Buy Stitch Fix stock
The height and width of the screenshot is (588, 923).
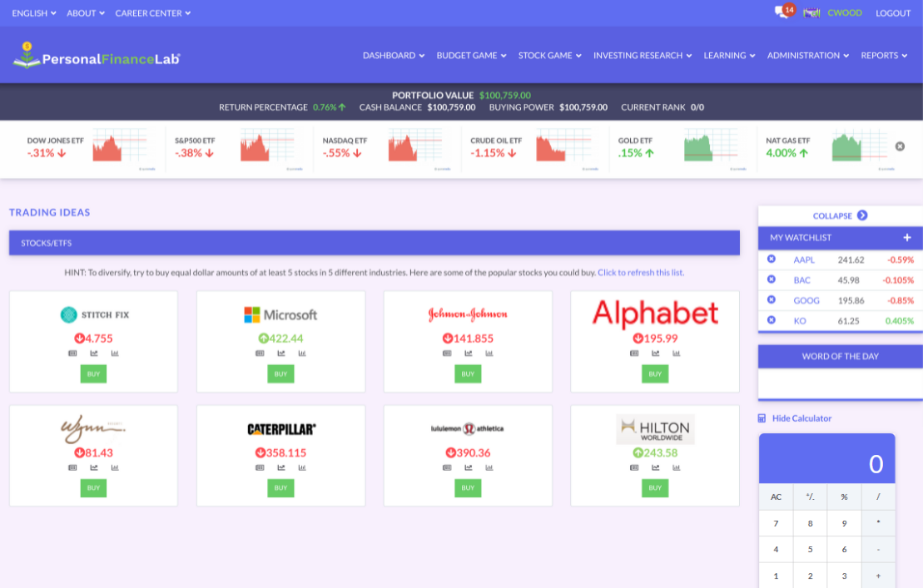tap(93, 374)
